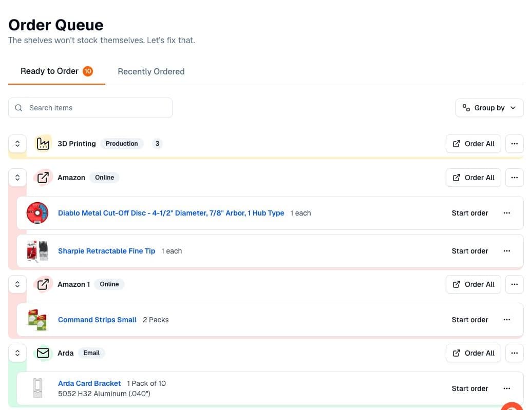Click the orange 10 count badge
This screenshot has height=410, width=532.
tap(88, 71)
